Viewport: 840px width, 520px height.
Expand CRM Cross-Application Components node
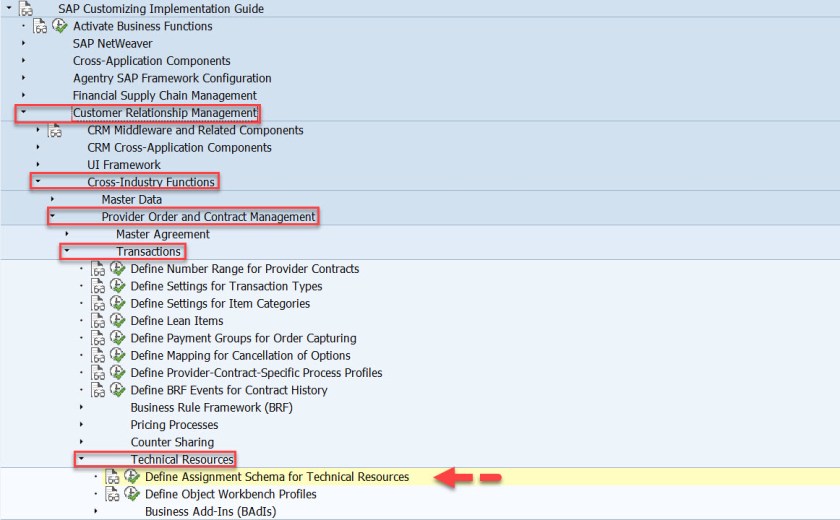pyautogui.click(x=38, y=146)
